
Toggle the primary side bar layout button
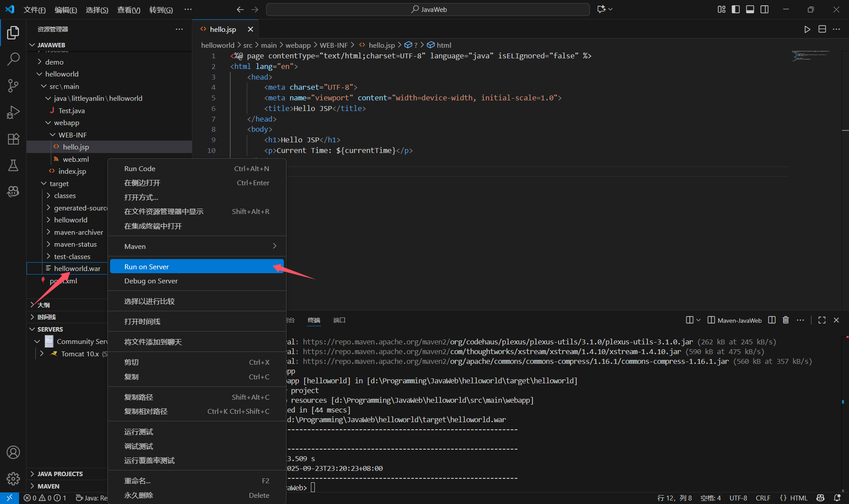click(x=736, y=9)
